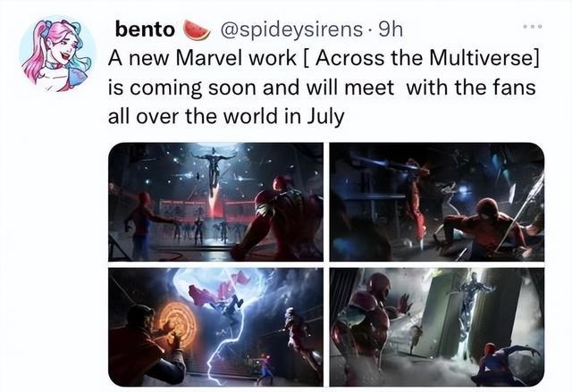Open the @spideysirens handle link

click(x=291, y=29)
